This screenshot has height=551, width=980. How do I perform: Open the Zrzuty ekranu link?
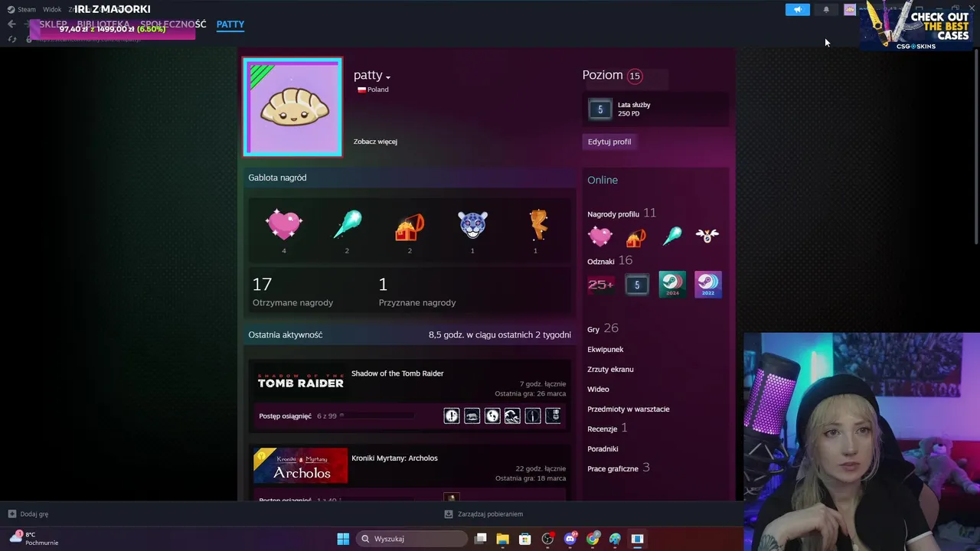coord(610,370)
